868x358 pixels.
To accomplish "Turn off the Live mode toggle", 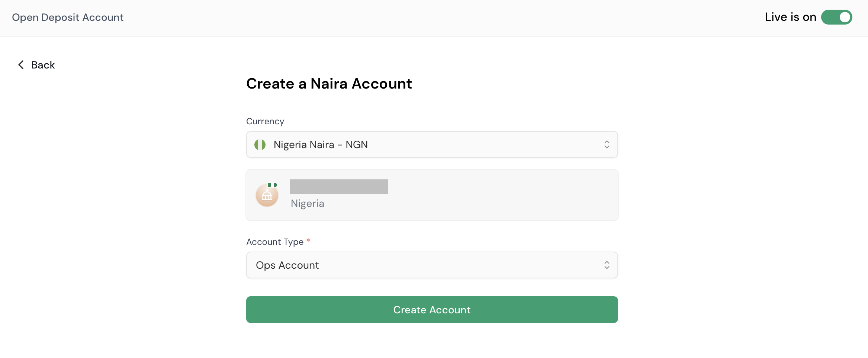I will pos(836,17).
